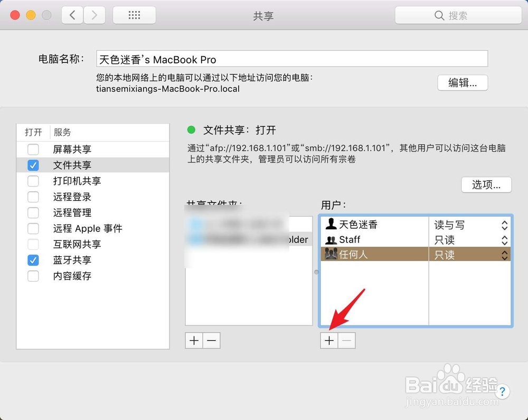Enable 屏幕共享 checkbox
Screen dimensions: 528x420
[33, 150]
